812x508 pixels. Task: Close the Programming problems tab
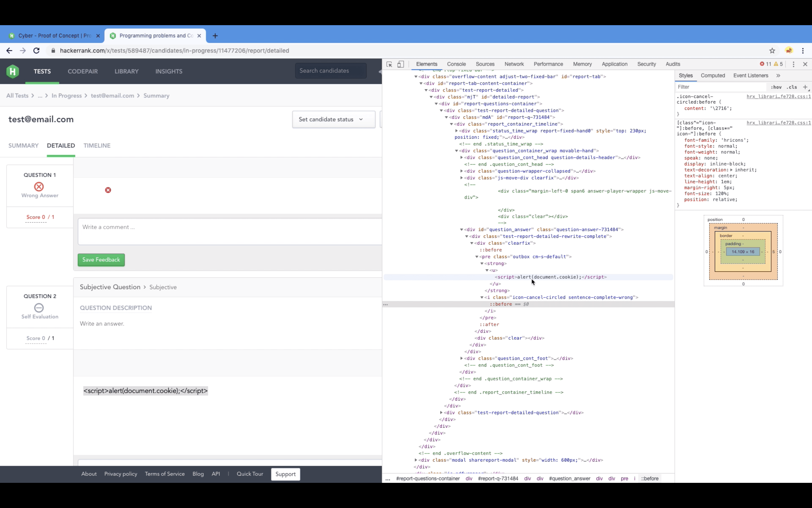pos(199,36)
